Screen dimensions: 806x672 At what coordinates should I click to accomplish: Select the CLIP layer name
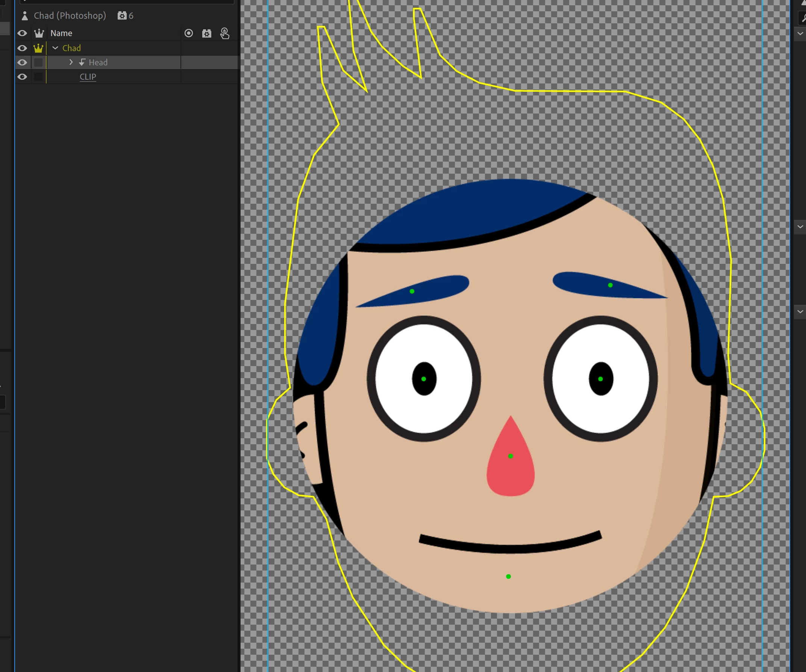pos(88,77)
